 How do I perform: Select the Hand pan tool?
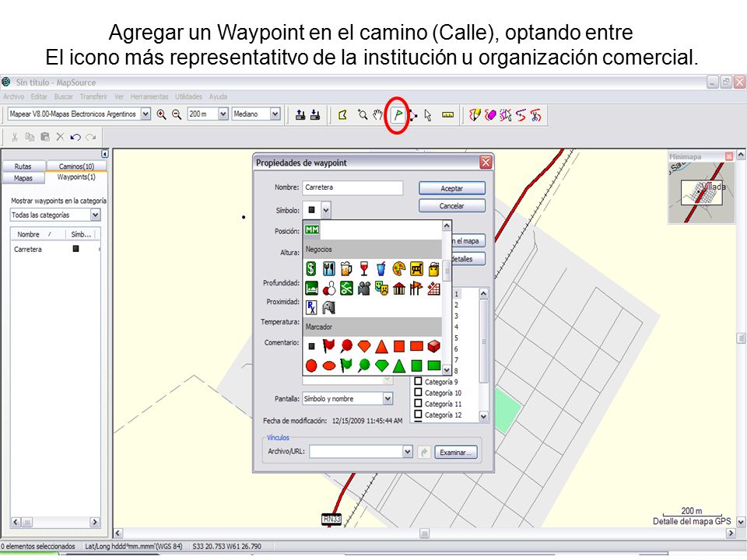[378, 115]
